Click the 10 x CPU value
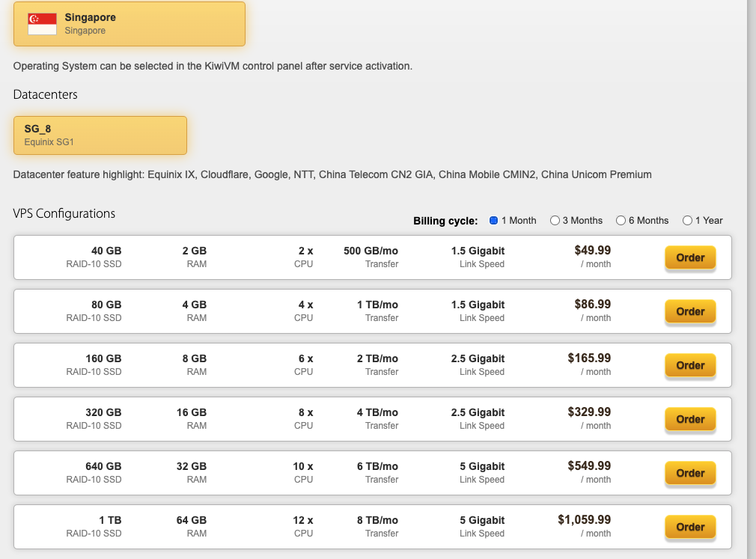The width and height of the screenshot is (756, 559). coord(303,467)
